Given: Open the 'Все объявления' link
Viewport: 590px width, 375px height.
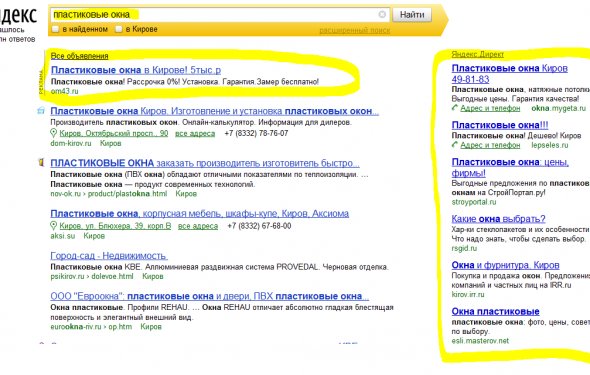Looking at the screenshot, I should pyautogui.click(x=79, y=56).
